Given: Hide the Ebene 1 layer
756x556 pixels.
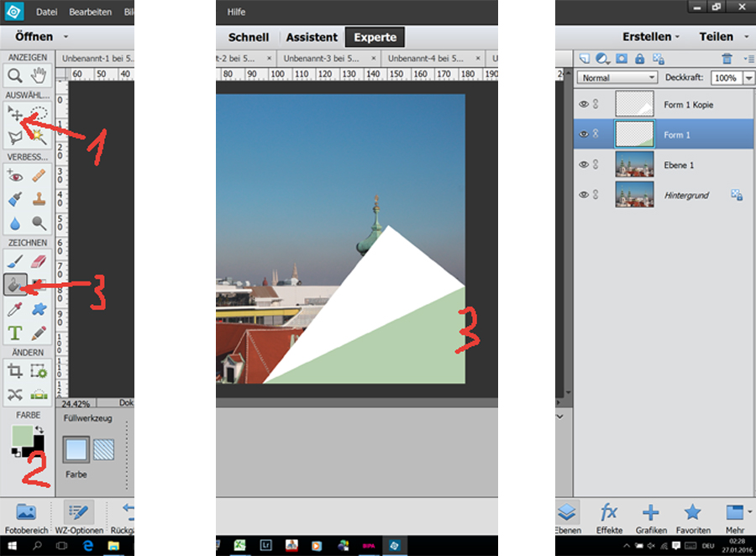Looking at the screenshot, I should coord(584,165).
